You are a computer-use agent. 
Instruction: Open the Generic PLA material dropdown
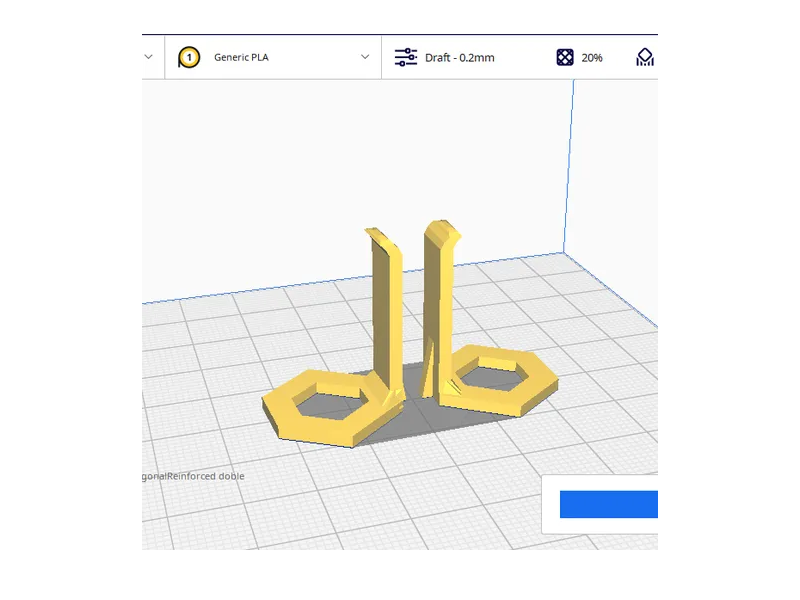pos(273,57)
